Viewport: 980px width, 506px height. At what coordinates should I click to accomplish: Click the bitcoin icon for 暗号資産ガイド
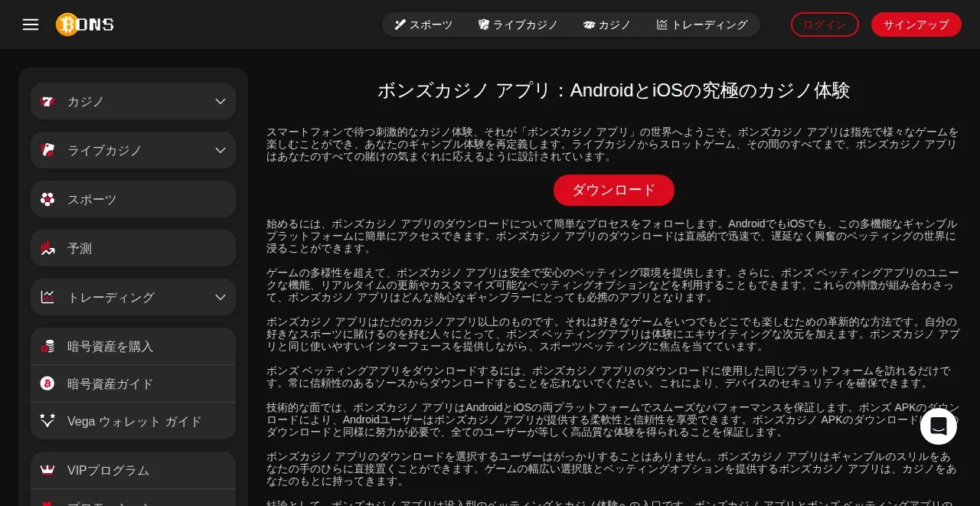[47, 384]
